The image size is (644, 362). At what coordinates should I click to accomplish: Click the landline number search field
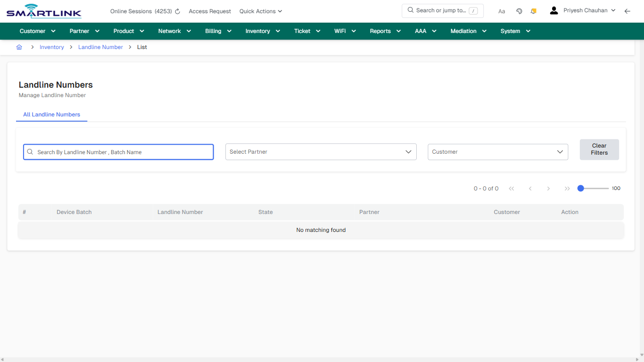(118, 152)
